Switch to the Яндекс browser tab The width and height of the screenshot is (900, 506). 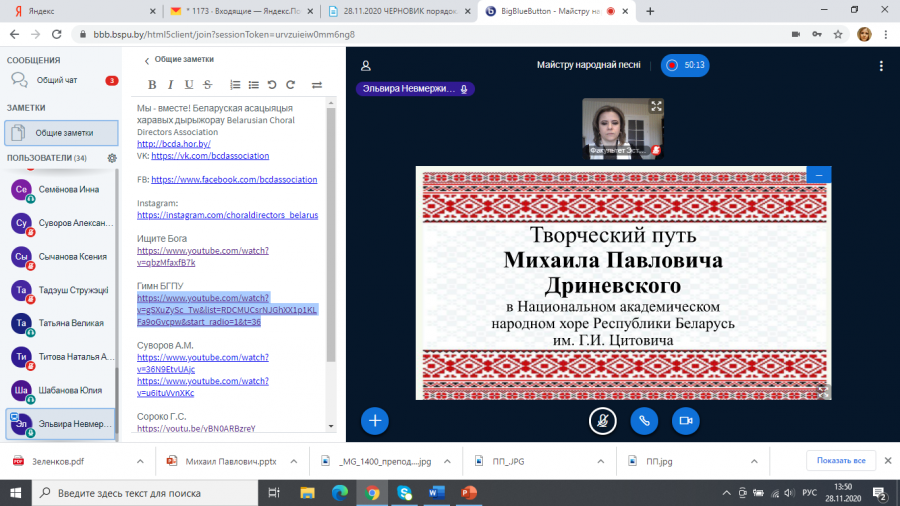[x=80, y=11]
